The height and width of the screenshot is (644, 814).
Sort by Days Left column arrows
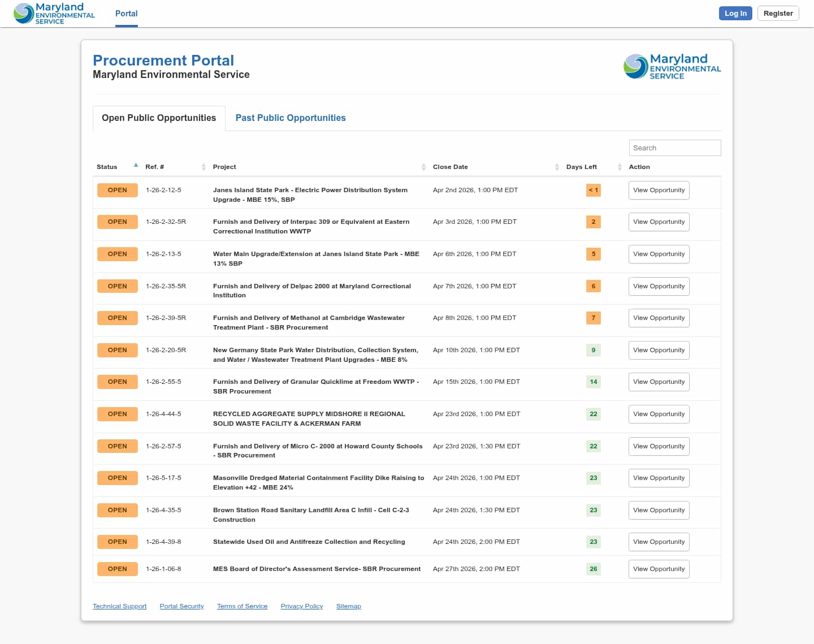pyautogui.click(x=620, y=167)
